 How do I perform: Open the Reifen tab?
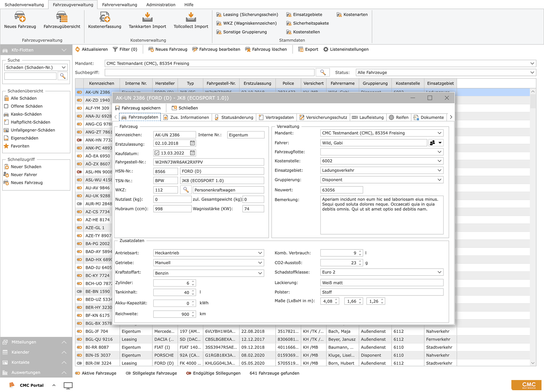pos(399,117)
